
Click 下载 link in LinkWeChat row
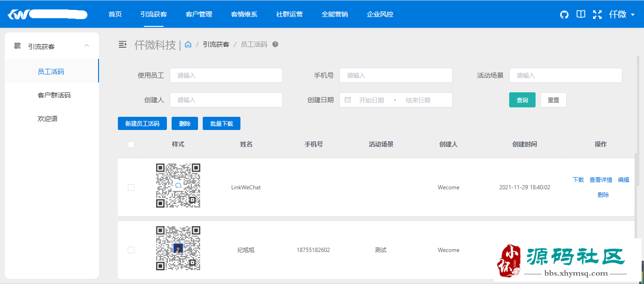tap(578, 180)
